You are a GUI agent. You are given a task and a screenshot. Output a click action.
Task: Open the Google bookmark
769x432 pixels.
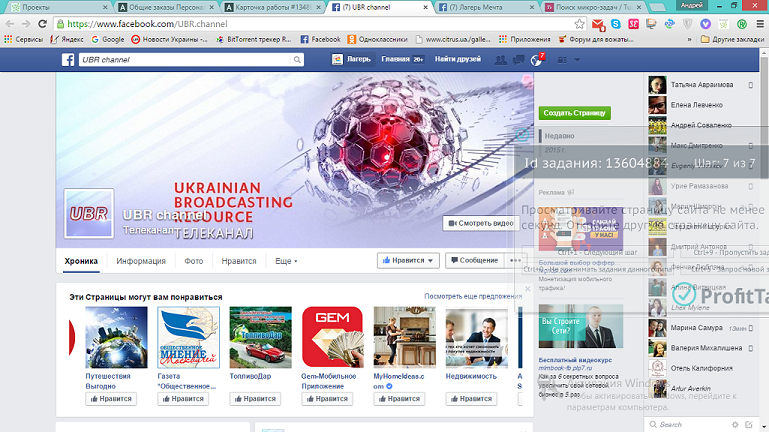[107, 39]
